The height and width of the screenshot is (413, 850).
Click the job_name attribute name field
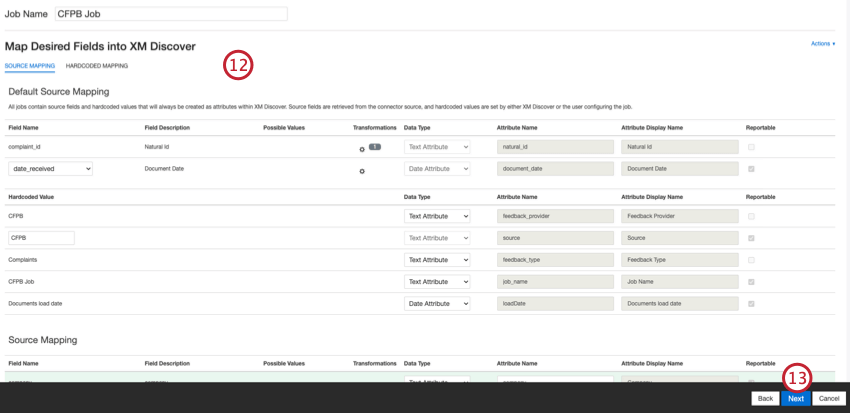555,282
